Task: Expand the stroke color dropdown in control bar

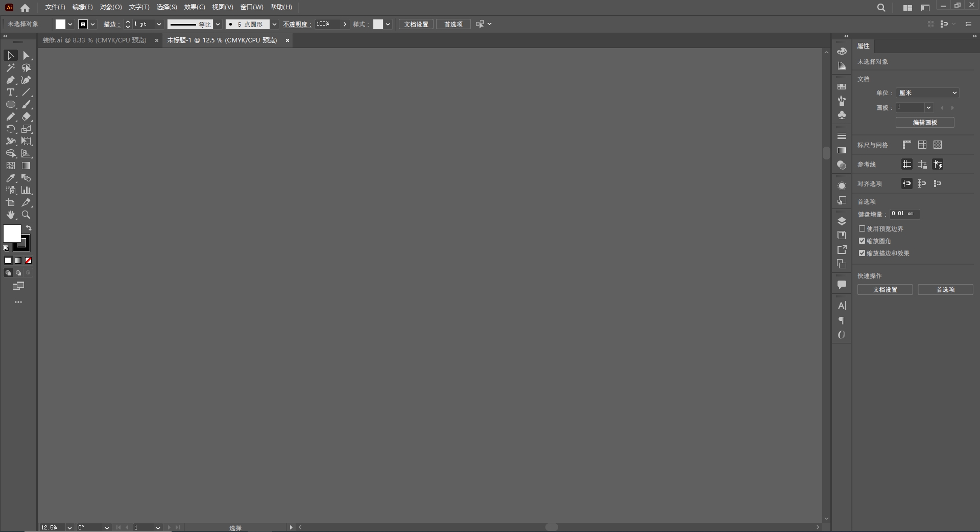Action: click(x=92, y=24)
